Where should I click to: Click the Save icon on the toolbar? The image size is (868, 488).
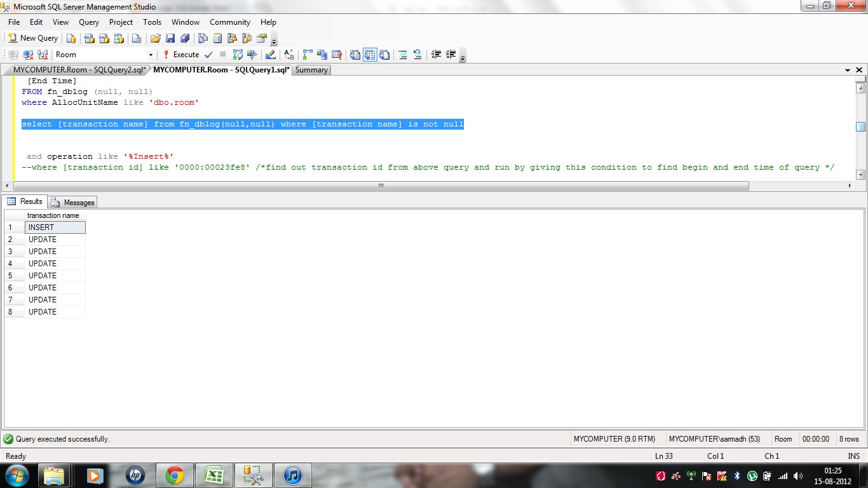click(171, 38)
